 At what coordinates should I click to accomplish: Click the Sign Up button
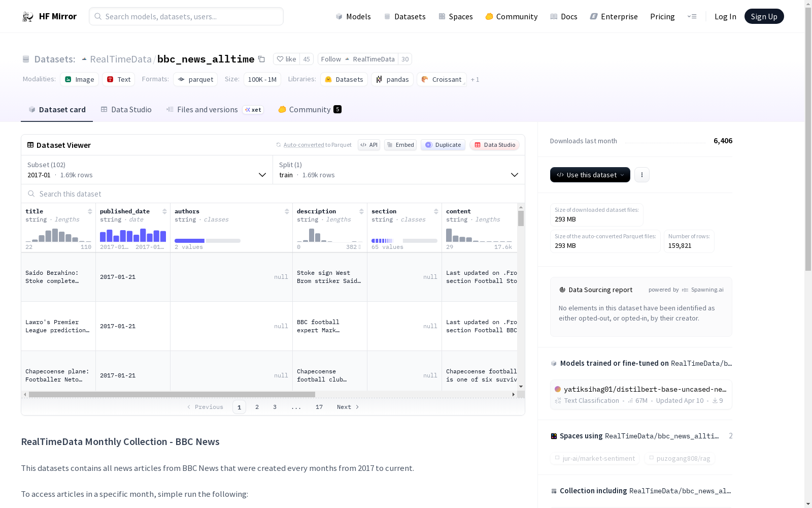(764, 16)
